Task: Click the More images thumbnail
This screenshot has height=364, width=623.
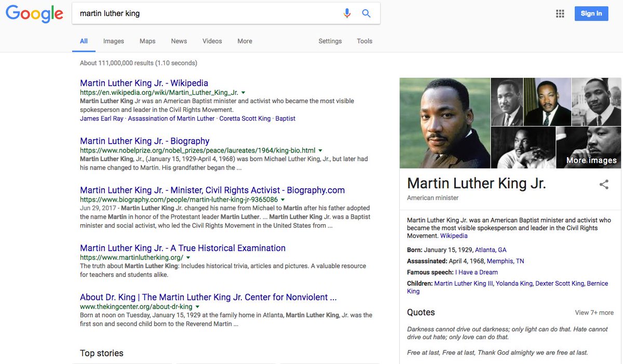Action: 588,148
